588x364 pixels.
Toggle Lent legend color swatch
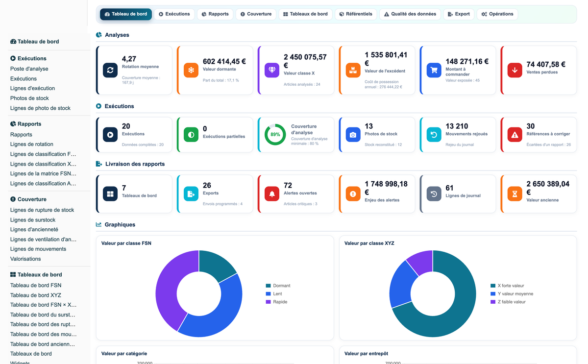point(268,294)
